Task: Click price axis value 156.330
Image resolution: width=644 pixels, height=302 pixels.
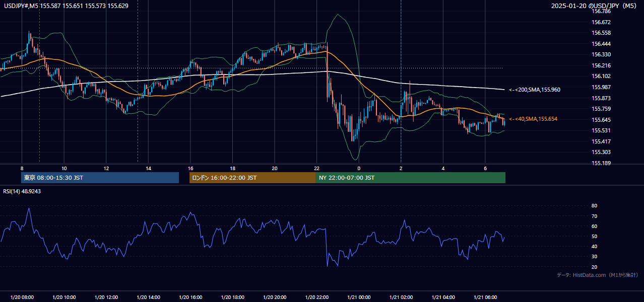Action: [601, 54]
